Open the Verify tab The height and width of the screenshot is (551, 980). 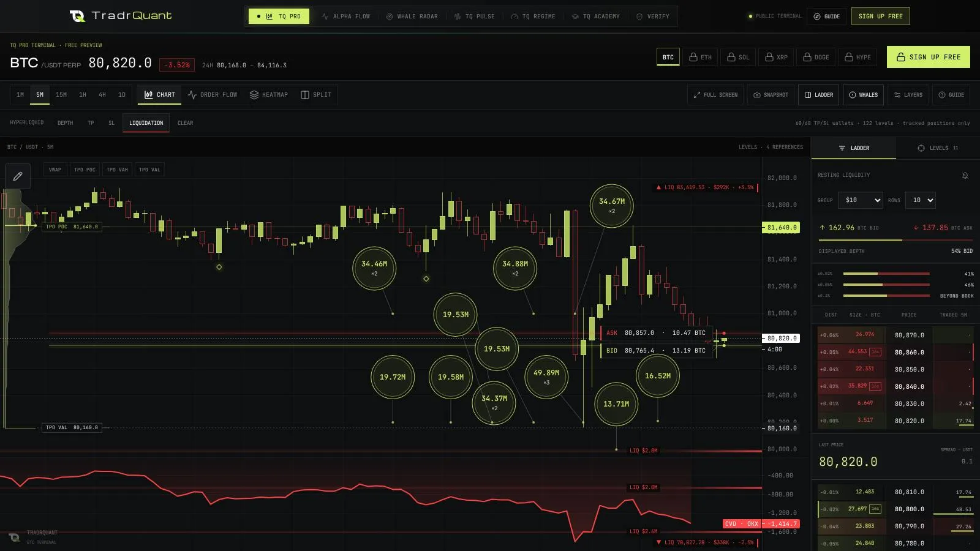click(x=653, y=17)
